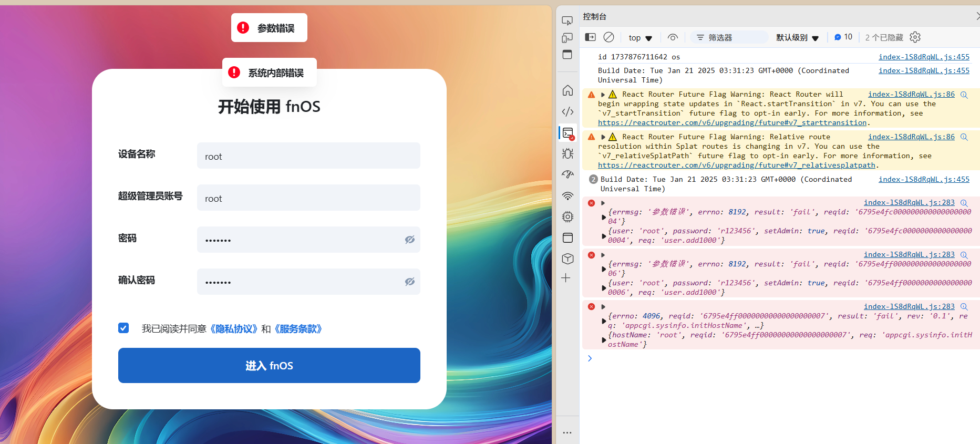Open the 默认级别 log level dropdown
This screenshot has width=980, height=444.
(797, 38)
